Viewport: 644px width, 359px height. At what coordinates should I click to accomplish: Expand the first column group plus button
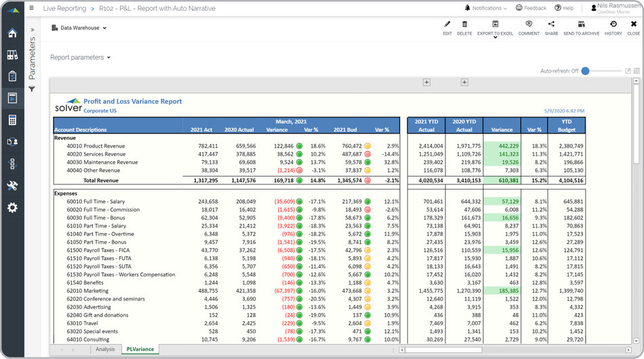426,83
